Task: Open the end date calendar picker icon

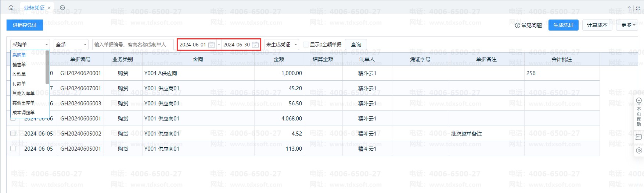Action: coord(255,45)
